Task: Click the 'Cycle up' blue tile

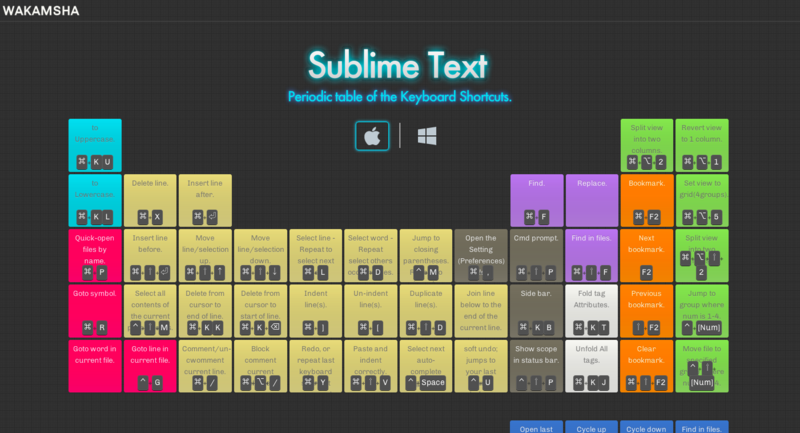Action: (592, 427)
